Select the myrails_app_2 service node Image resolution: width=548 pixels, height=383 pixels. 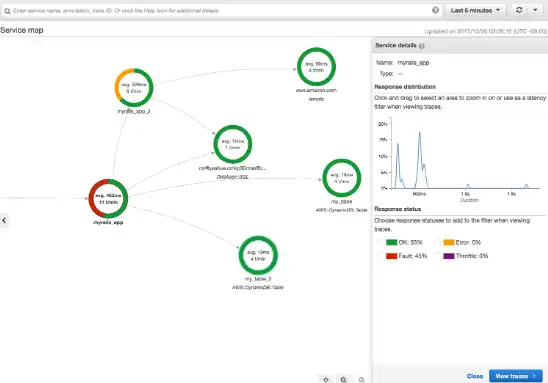coord(134,87)
